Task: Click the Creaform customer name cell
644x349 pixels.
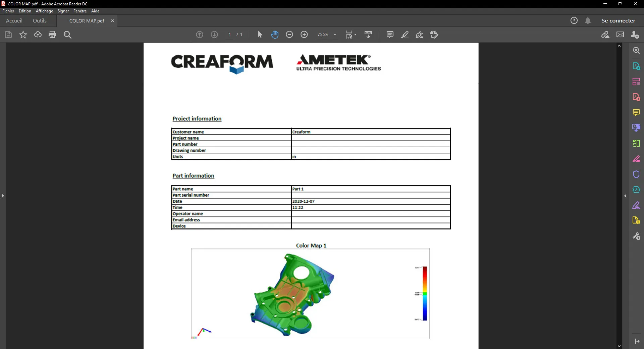Action: (x=371, y=132)
